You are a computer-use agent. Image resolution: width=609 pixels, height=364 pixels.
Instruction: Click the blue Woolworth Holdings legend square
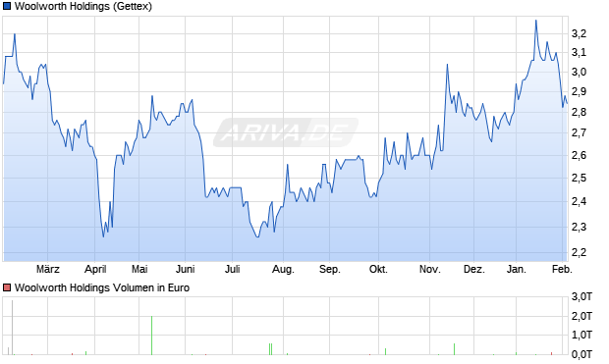click(7, 6)
